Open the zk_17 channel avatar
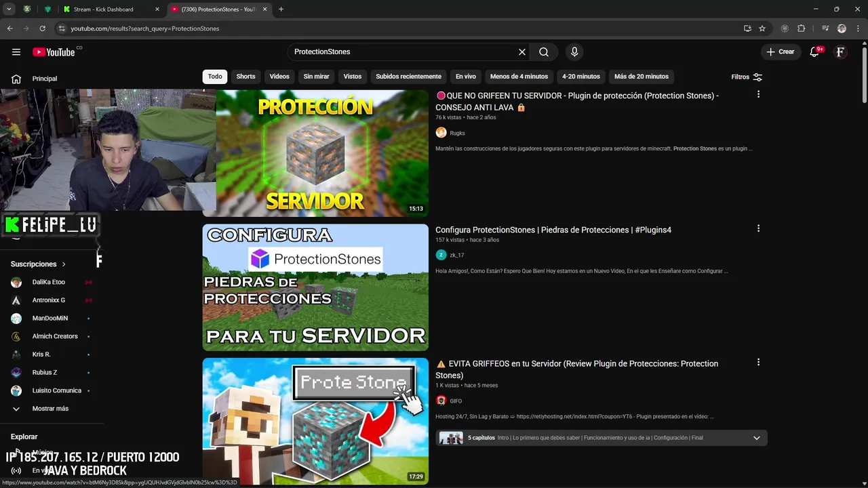The height and width of the screenshot is (488, 868). point(441,255)
